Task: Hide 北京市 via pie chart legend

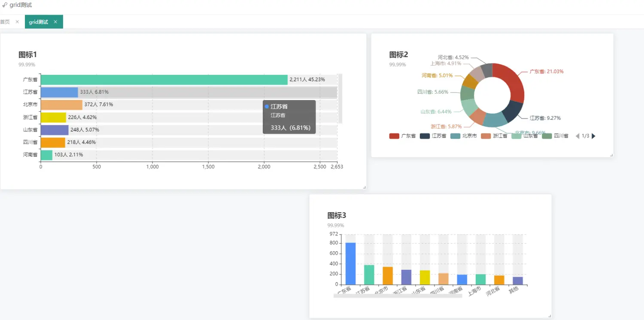Action: click(x=464, y=136)
